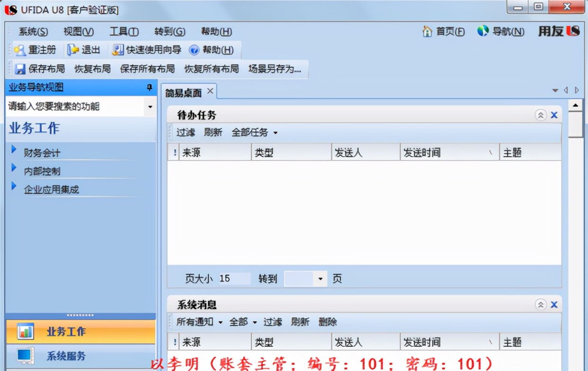Click 刷新 in the 待办任务 panel

[213, 133]
